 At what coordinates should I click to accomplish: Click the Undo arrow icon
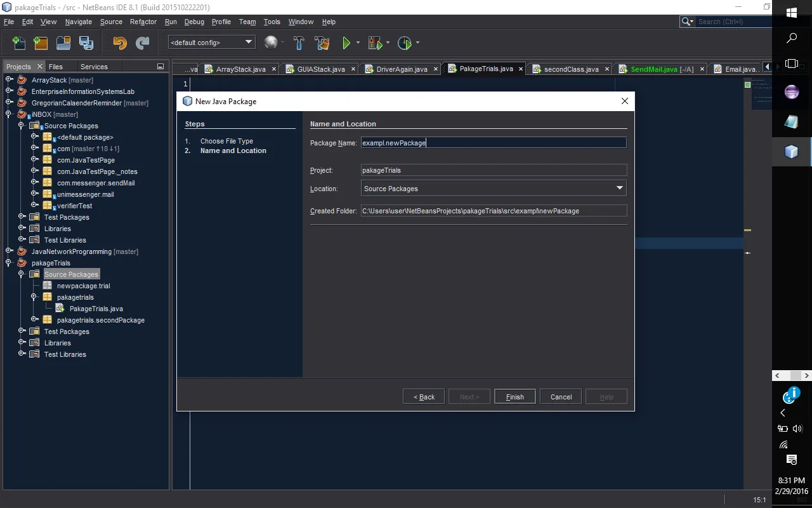pyautogui.click(x=119, y=43)
